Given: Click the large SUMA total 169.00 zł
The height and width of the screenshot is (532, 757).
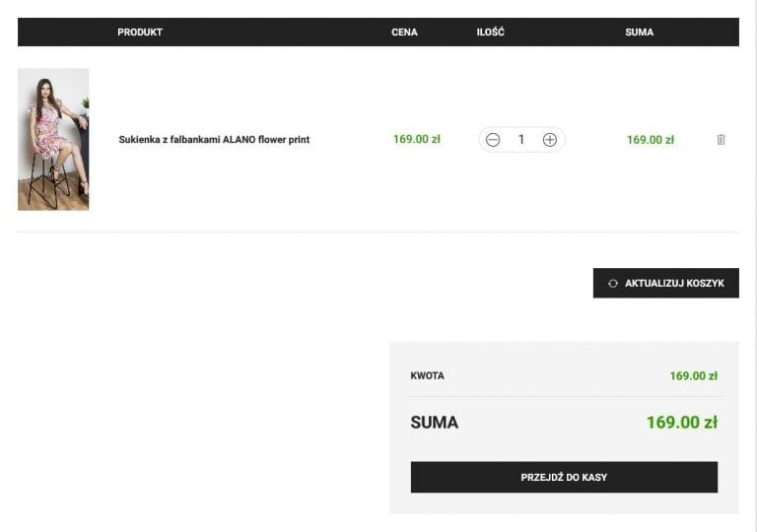Looking at the screenshot, I should tap(681, 423).
